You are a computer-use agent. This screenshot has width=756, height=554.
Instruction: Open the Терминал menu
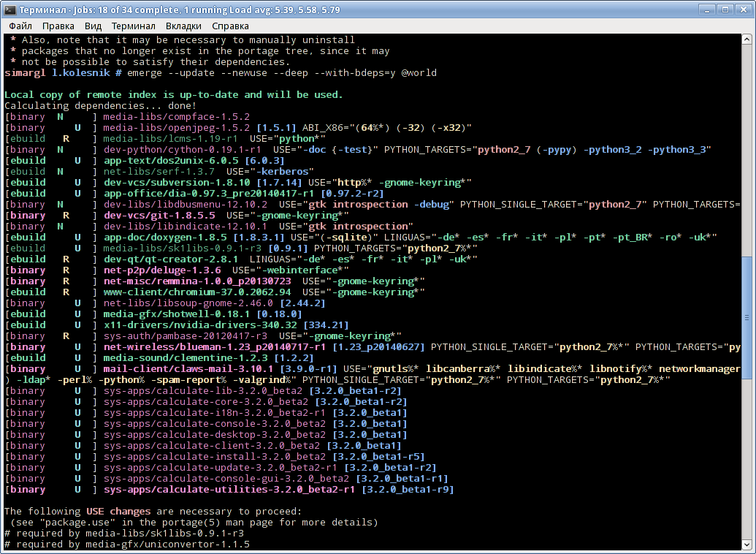click(134, 26)
